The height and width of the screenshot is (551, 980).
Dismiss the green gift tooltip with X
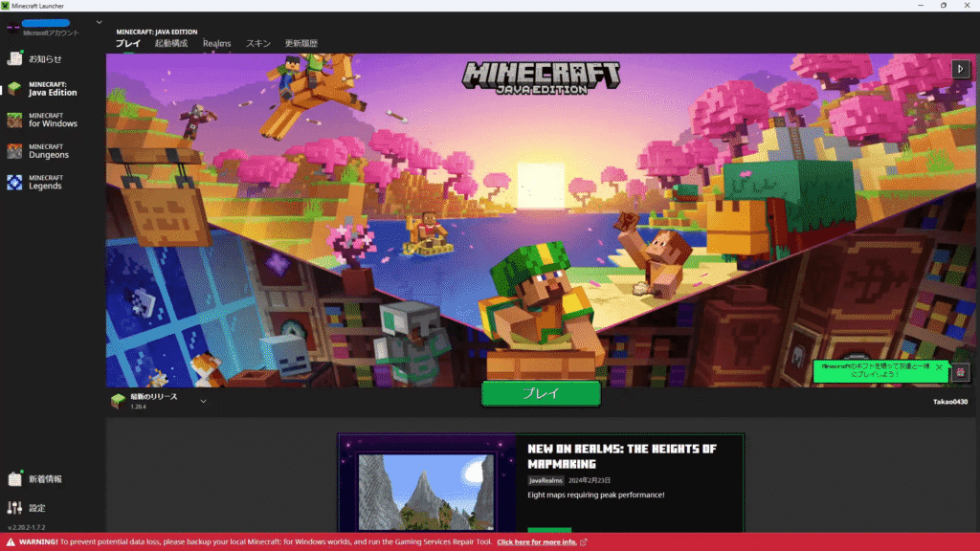click(939, 367)
